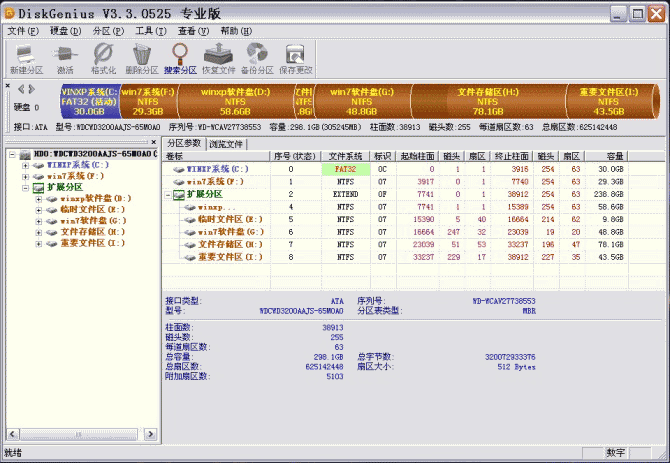Switch to the 浏览文件 tab
Viewport: 670px width, 463px height.
(x=226, y=144)
